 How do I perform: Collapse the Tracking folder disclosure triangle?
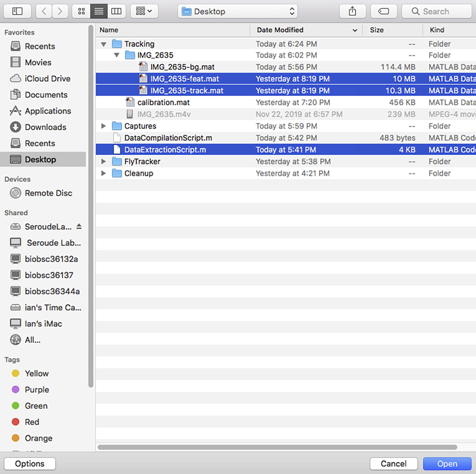coord(104,44)
